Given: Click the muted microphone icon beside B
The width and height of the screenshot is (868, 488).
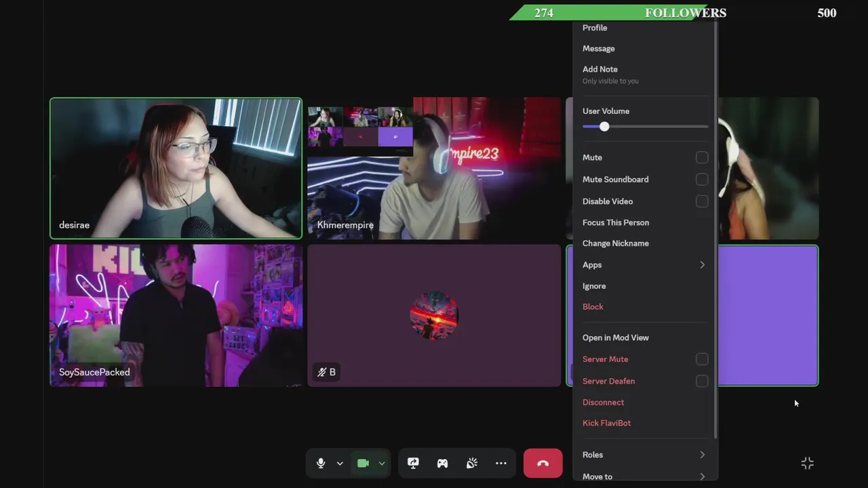Looking at the screenshot, I should 322,372.
